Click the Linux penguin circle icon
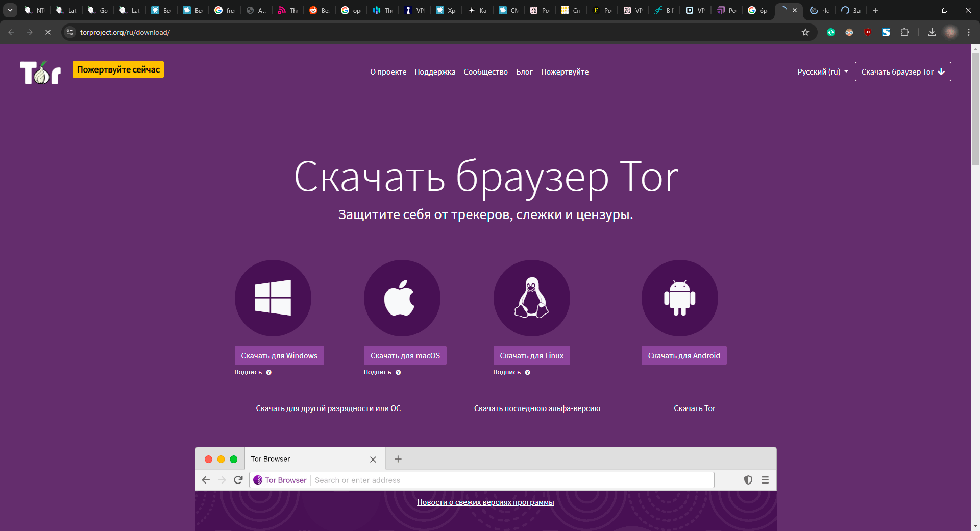The width and height of the screenshot is (980, 531). point(532,298)
